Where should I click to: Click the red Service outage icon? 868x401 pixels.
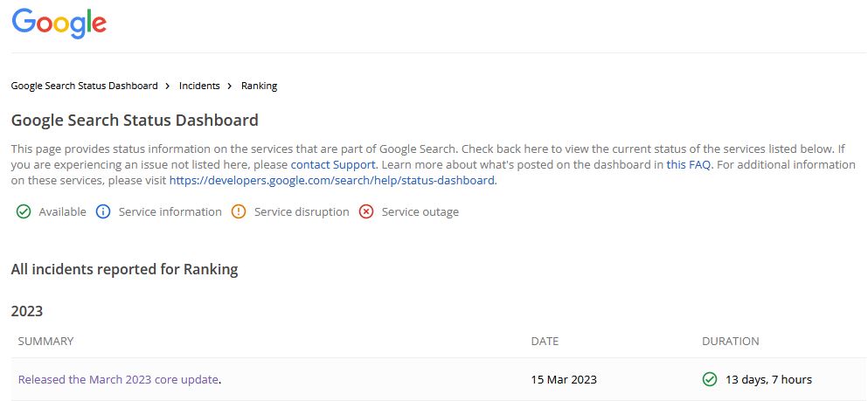[x=366, y=211]
